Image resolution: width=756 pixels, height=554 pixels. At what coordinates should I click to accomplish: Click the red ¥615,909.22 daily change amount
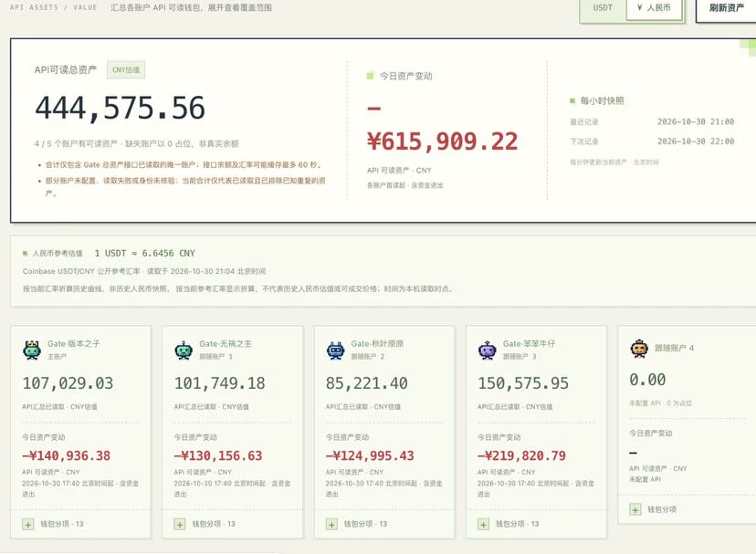(442, 141)
